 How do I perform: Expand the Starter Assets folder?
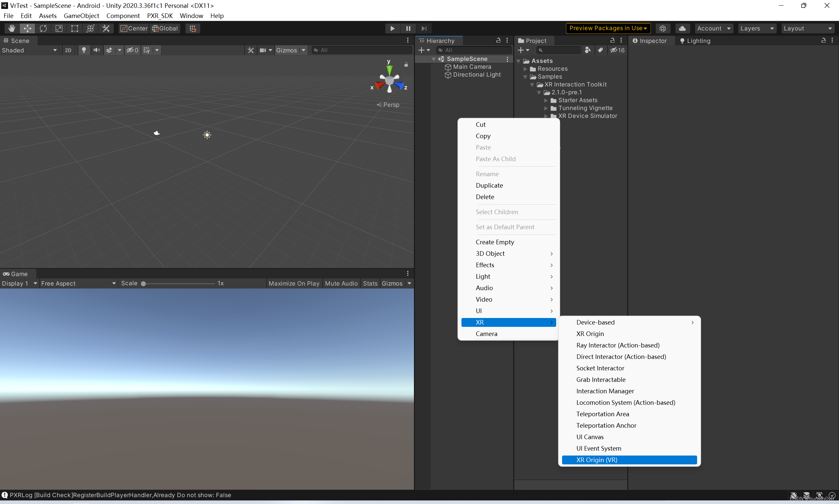[x=546, y=100]
